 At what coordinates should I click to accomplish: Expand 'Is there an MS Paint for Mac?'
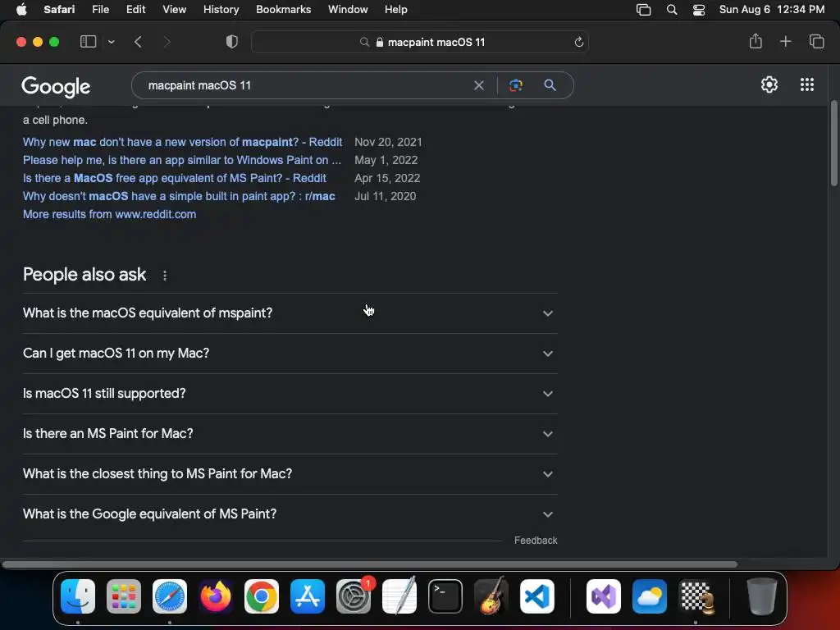(290, 434)
